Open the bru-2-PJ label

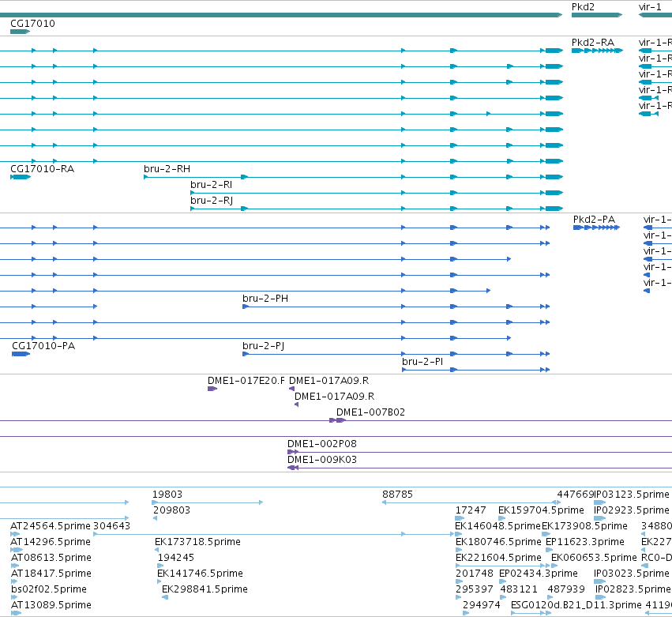pos(264,346)
